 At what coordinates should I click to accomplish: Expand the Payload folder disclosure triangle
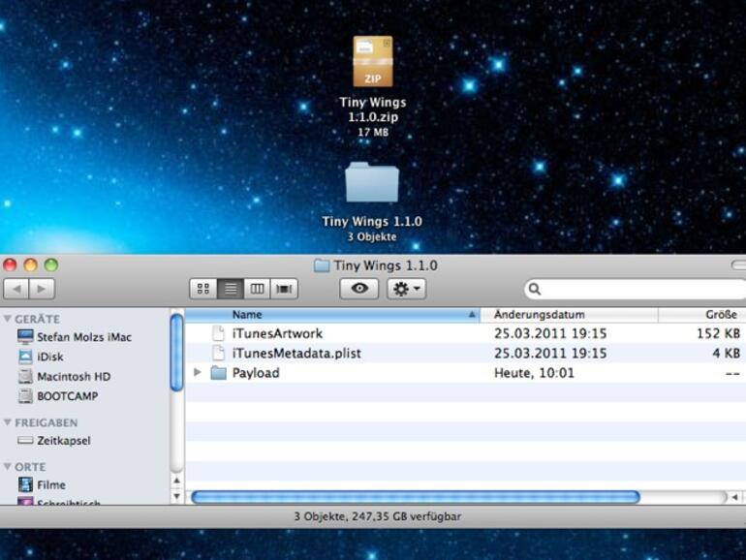tap(198, 373)
